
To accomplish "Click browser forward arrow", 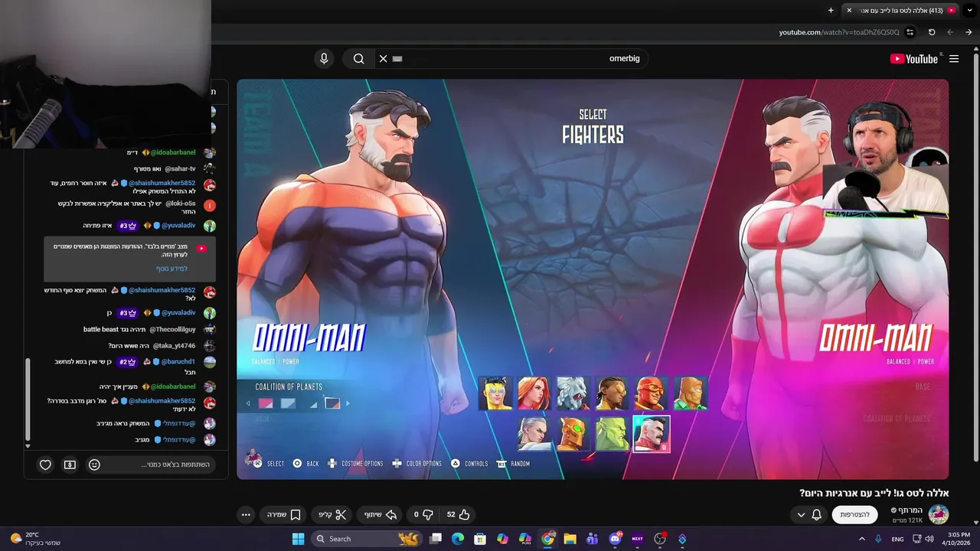I will pos(969,32).
